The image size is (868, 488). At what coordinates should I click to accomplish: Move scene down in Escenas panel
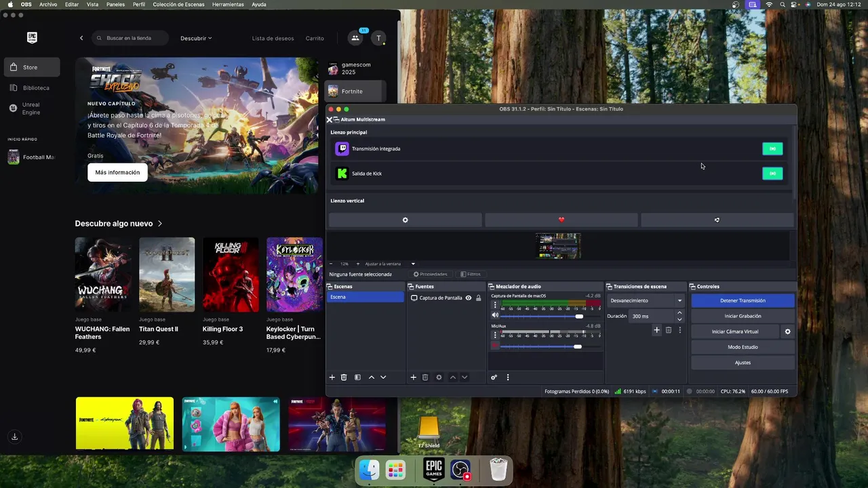[x=383, y=378]
